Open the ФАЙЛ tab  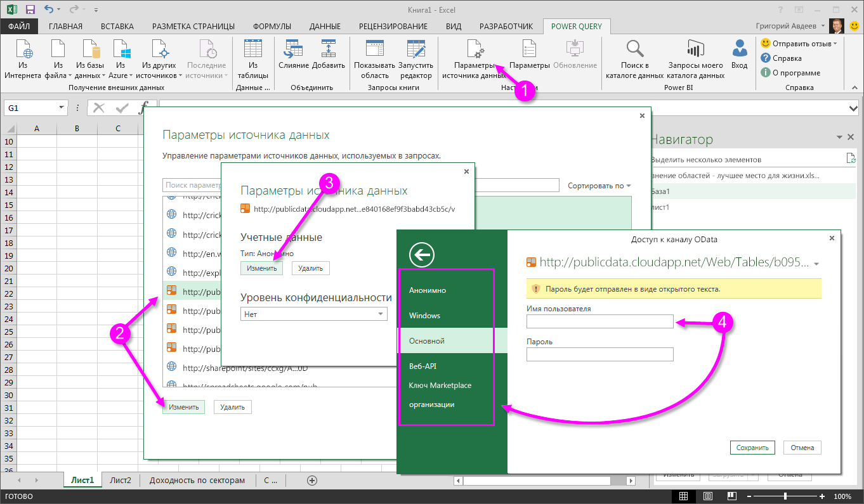coord(20,26)
